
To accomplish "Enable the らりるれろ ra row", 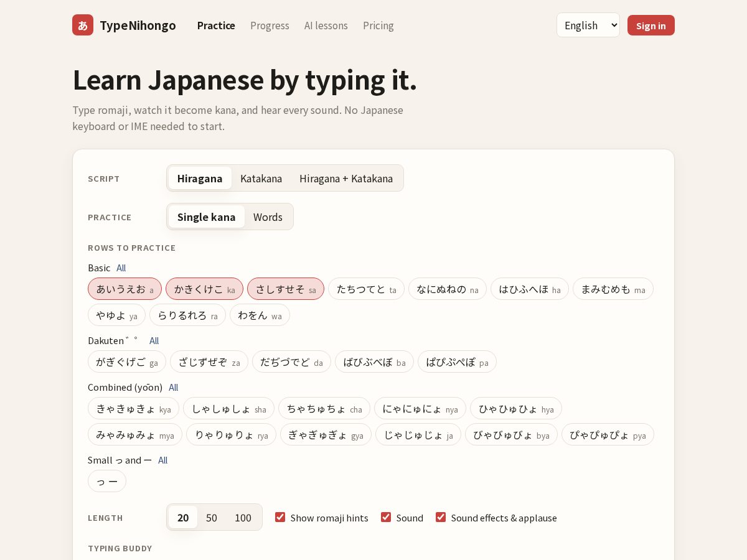I will 187,315.
